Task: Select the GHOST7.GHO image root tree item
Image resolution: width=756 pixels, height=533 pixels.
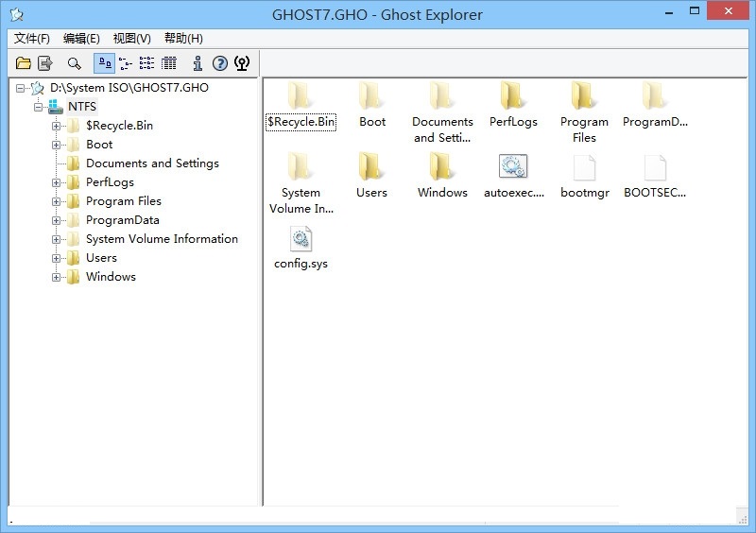Action: pos(129,88)
